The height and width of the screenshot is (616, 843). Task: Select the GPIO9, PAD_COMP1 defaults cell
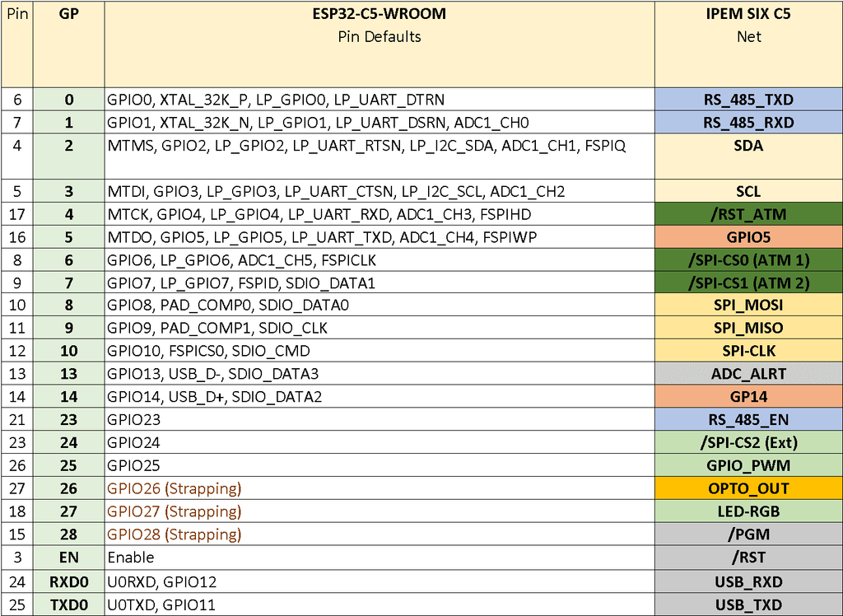tap(380, 328)
